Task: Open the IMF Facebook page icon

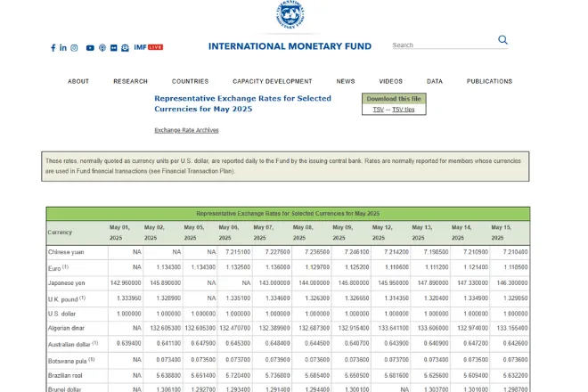Action: (53, 47)
